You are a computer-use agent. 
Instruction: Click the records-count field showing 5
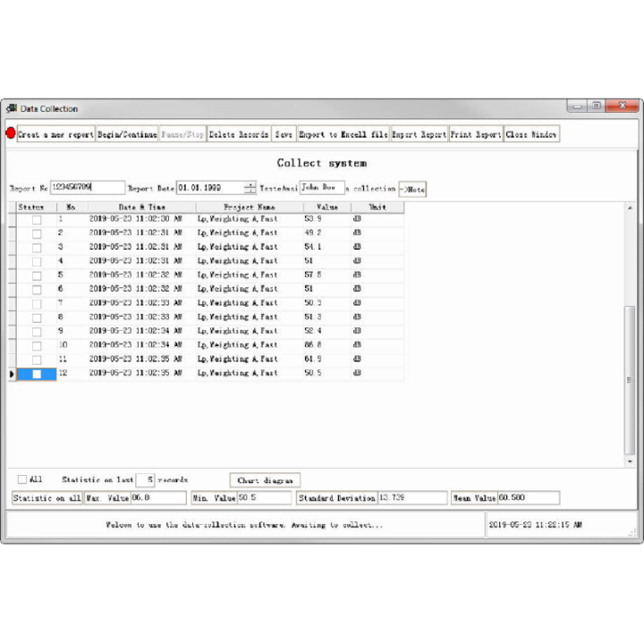(145, 479)
